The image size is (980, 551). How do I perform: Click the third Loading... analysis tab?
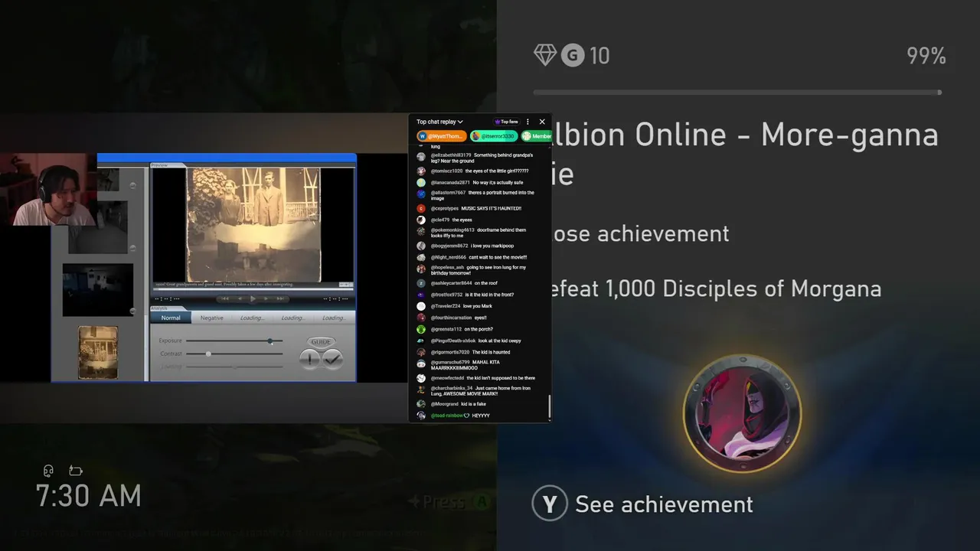pos(333,318)
